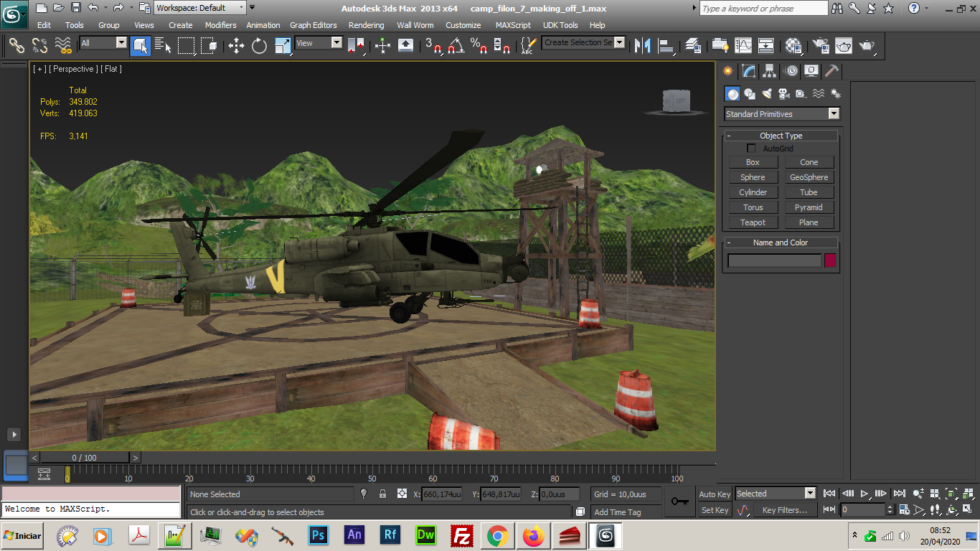The image size is (980, 551).
Task: Select the Rectangular Selection Region tool
Action: coord(186,46)
